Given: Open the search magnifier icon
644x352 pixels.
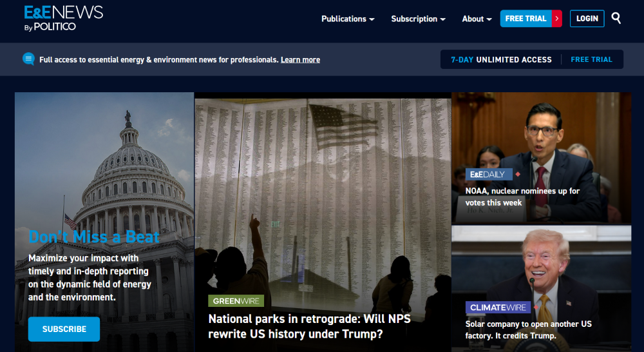Looking at the screenshot, I should click(616, 18).
